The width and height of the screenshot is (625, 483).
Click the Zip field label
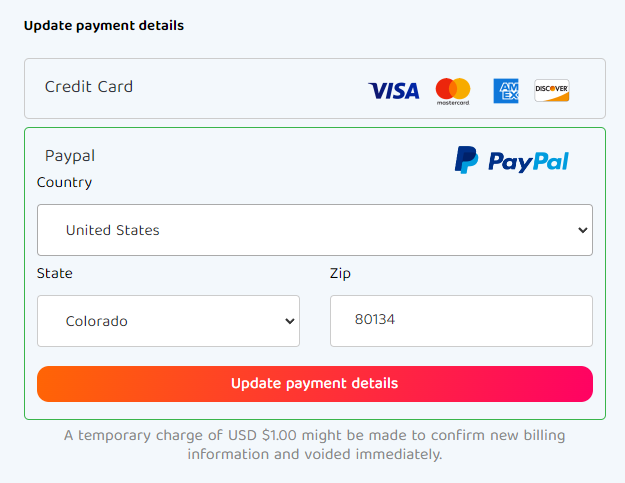click(340, 273)
